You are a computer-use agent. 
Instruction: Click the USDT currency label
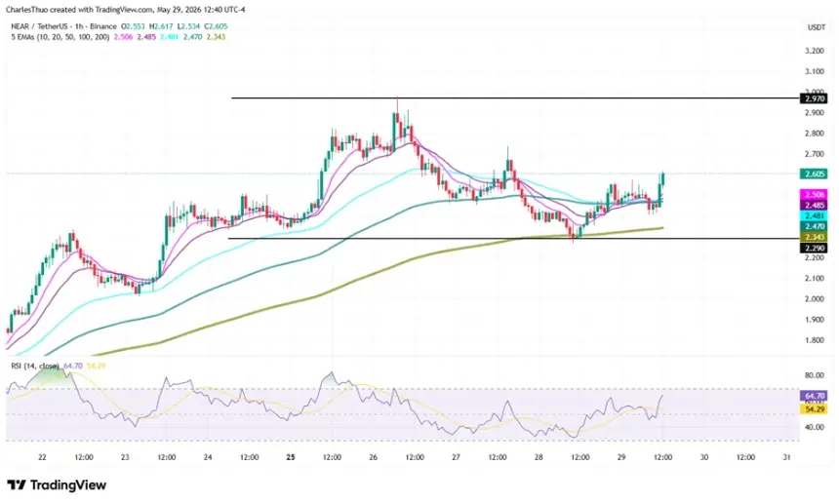(816, 27)
